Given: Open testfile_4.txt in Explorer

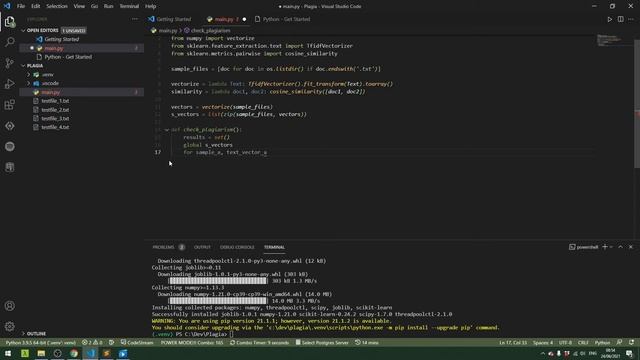Looking at the screenshot, I should (x=55, y=127).
